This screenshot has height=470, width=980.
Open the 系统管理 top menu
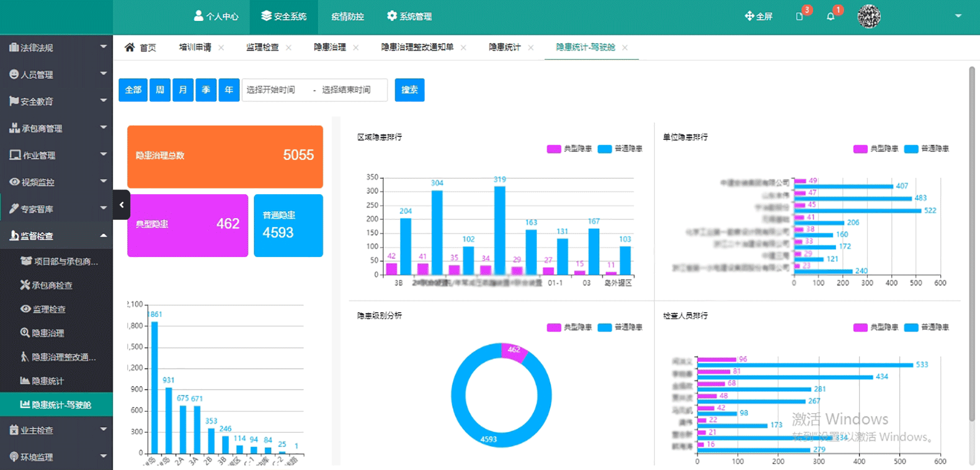click(x=409, y=16)
